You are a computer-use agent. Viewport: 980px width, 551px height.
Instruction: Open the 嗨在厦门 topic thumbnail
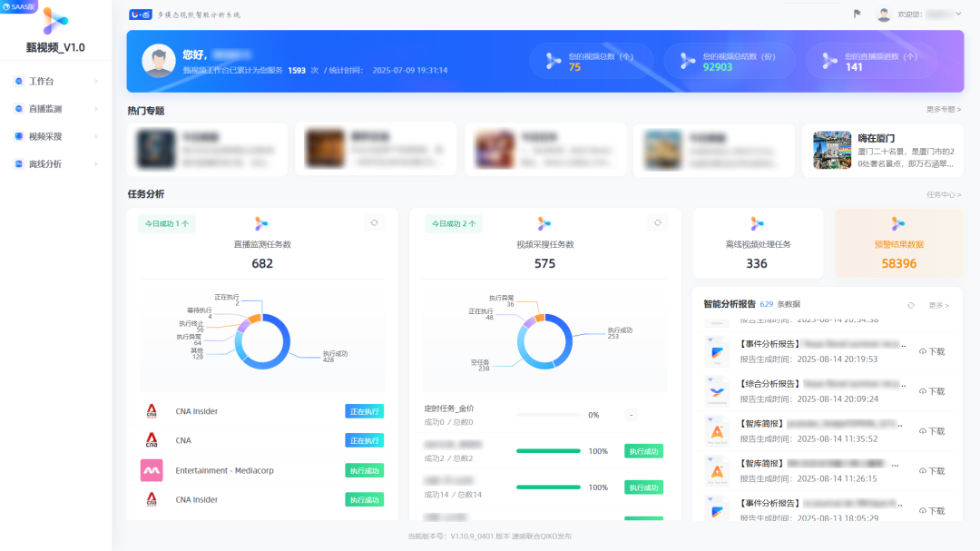click(x=831, y=150)
